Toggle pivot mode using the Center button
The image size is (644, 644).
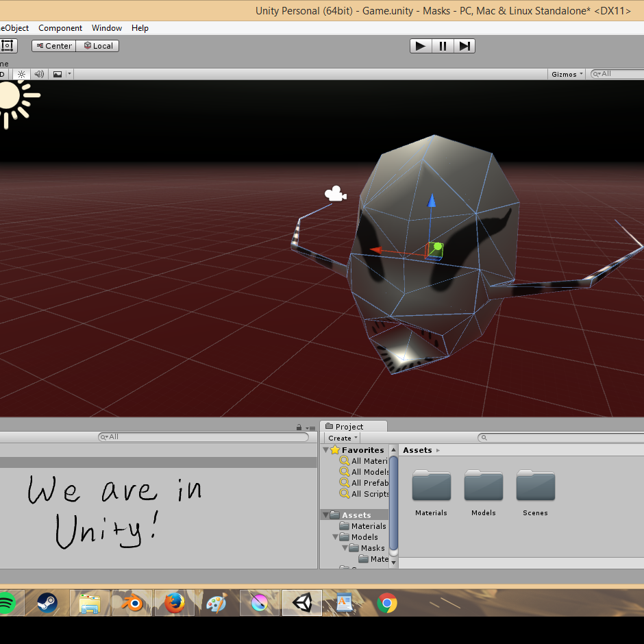click(53, 46)
